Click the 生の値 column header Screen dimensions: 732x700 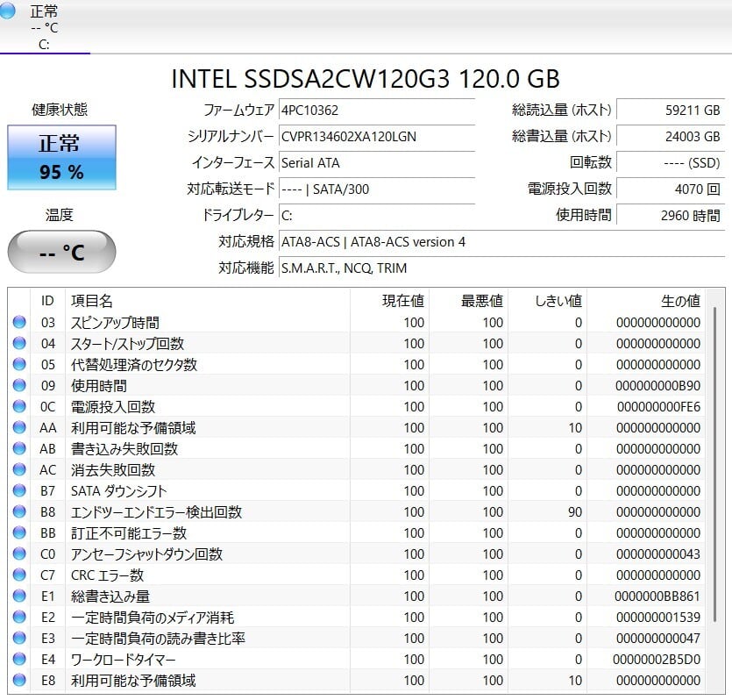pos(679,301)
